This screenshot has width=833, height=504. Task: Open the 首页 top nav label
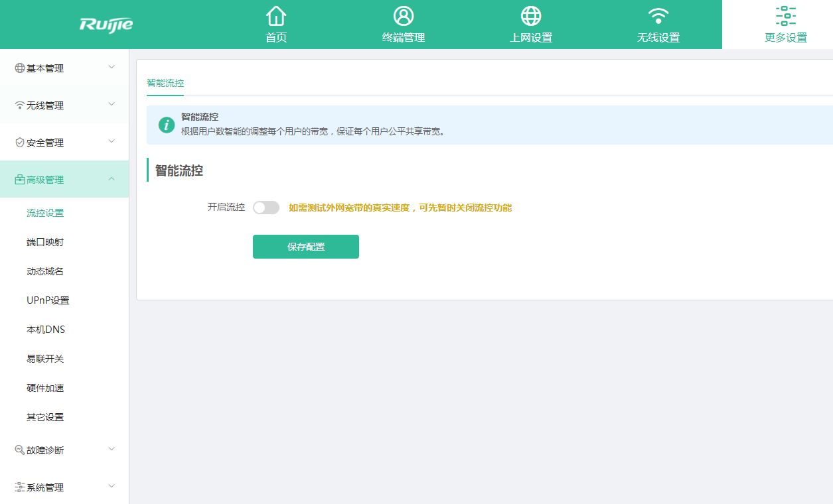pos(276,38)
